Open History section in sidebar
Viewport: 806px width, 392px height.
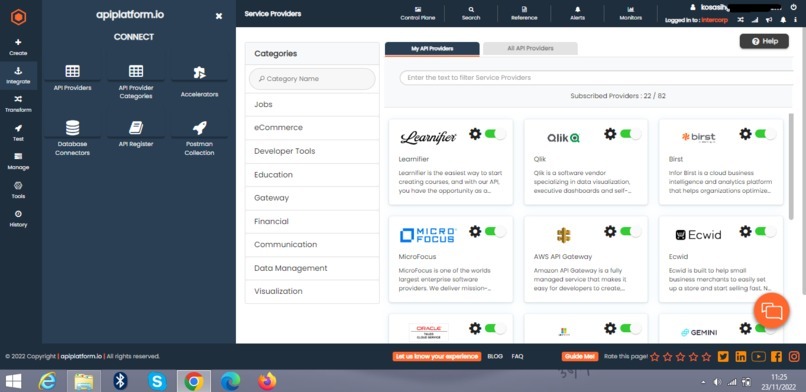(18, 218)
